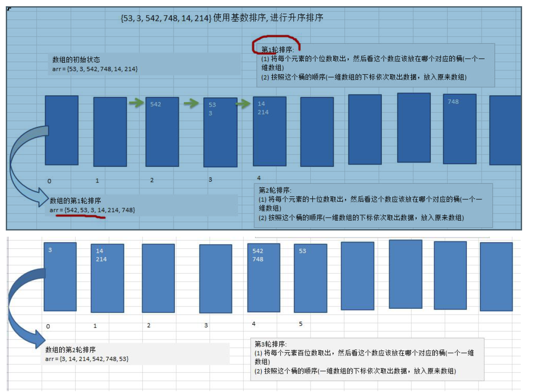Image resolution: width=535 pixels, height=392 pixels.
Task: Click label 1 under the lower bucket row
Action: (95, 326)
